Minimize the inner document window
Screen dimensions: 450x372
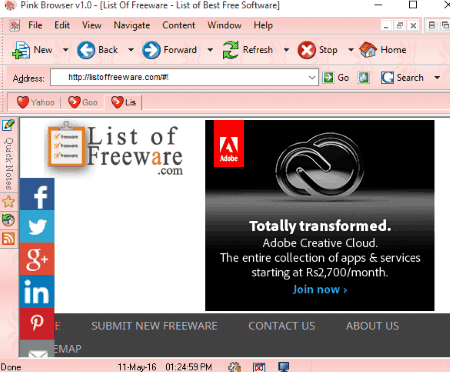(386, 25)
